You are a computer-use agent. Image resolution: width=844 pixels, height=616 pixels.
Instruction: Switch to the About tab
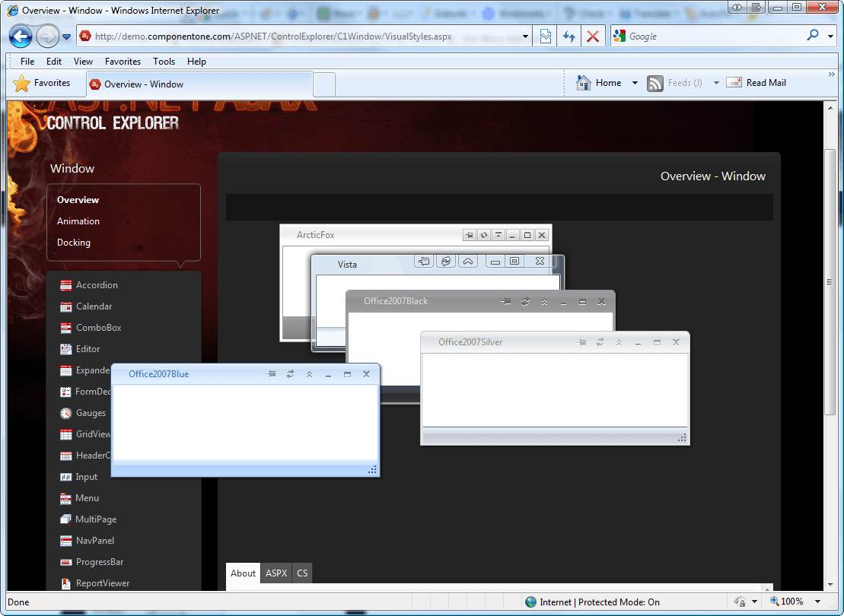click(x=244, y=573)
